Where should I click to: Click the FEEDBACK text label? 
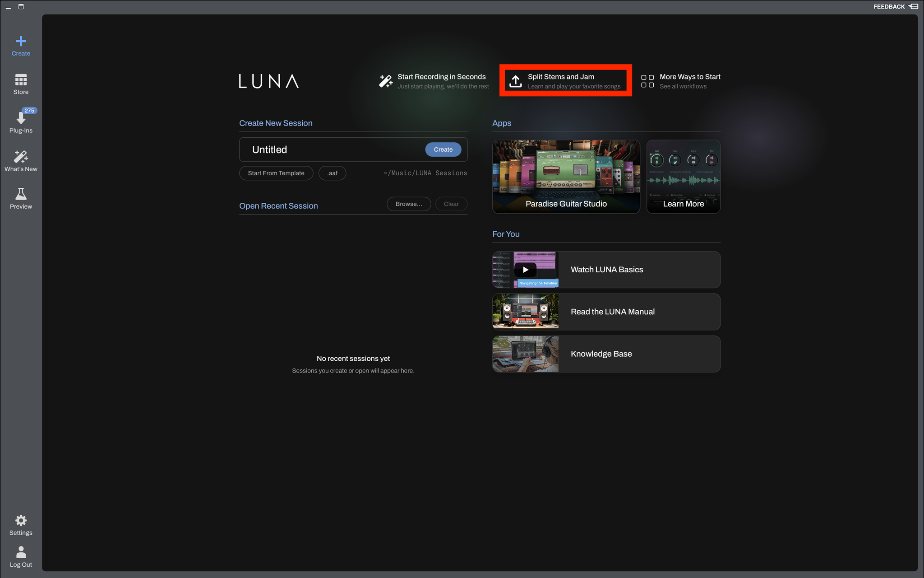889,7
